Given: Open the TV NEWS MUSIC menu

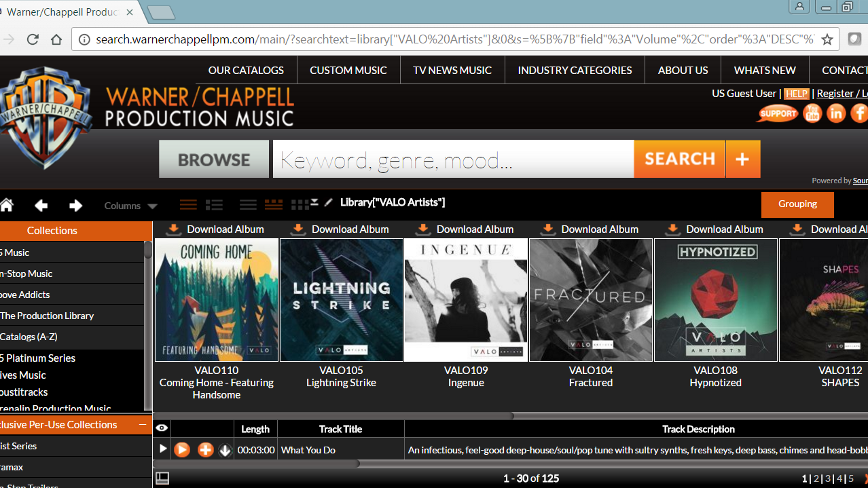Looking at the screenshot, I should click(452, 70).
